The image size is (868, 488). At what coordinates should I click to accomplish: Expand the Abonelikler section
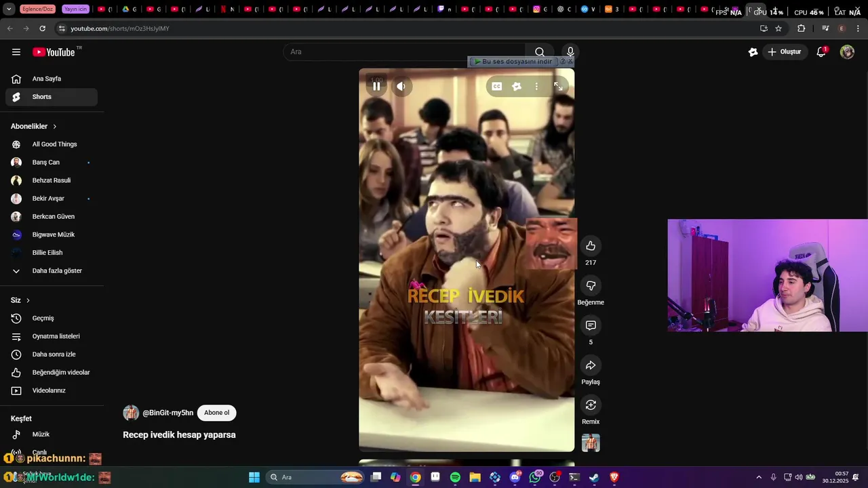tap(34, 127)
